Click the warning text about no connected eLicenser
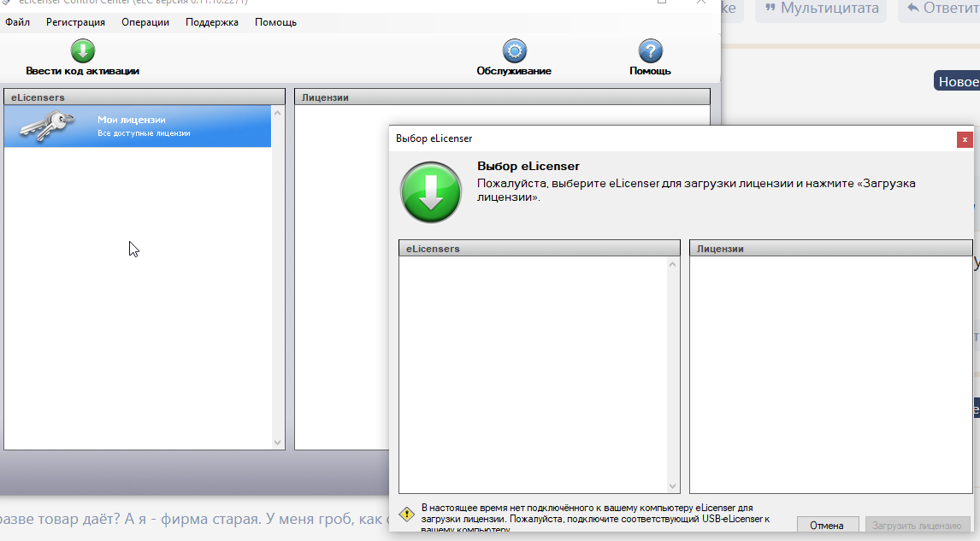The height and width of the screenshot is (541, 980). 596,519
